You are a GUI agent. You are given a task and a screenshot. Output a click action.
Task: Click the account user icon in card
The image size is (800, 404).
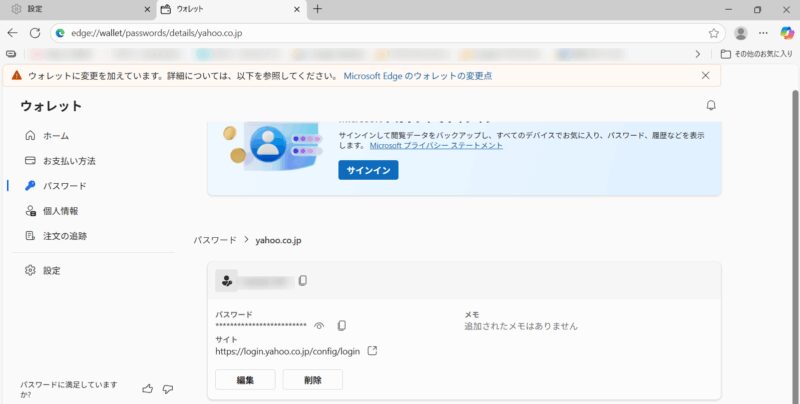click(x=227, y=281)
